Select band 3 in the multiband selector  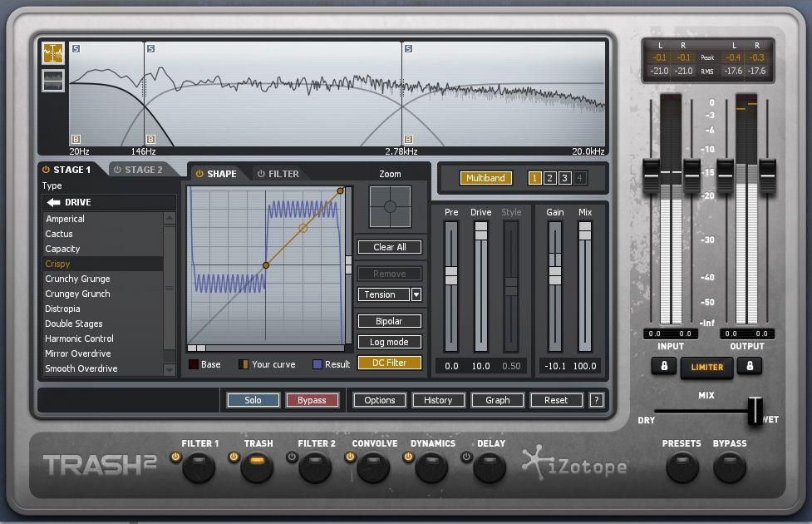565,178
